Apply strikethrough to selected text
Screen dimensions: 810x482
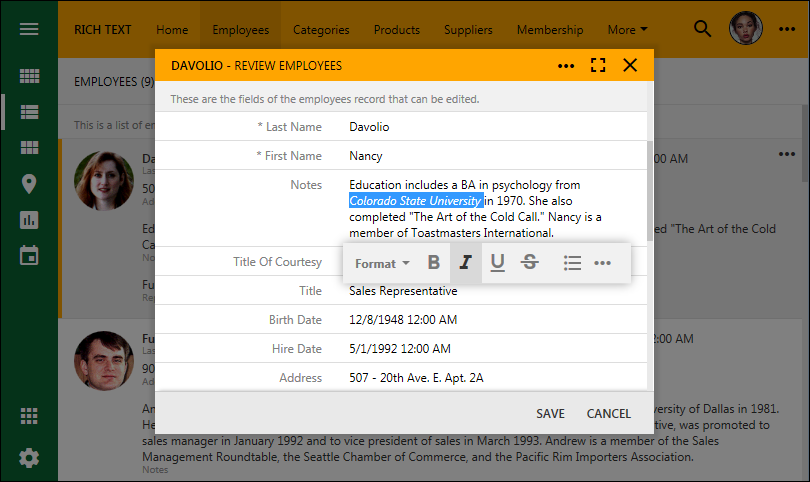tap(529, 263)
